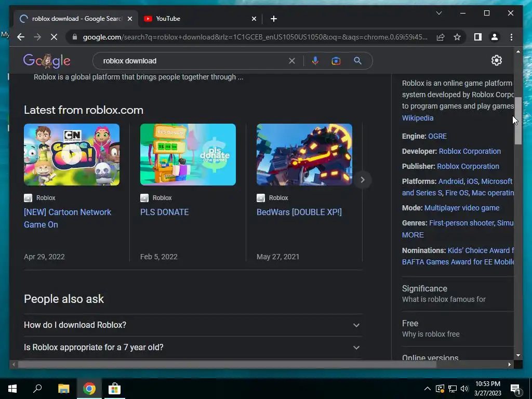This screenshot has height=399, width=532.
Task: Open Google quick settings gear
Action: [x=496, y=60]
